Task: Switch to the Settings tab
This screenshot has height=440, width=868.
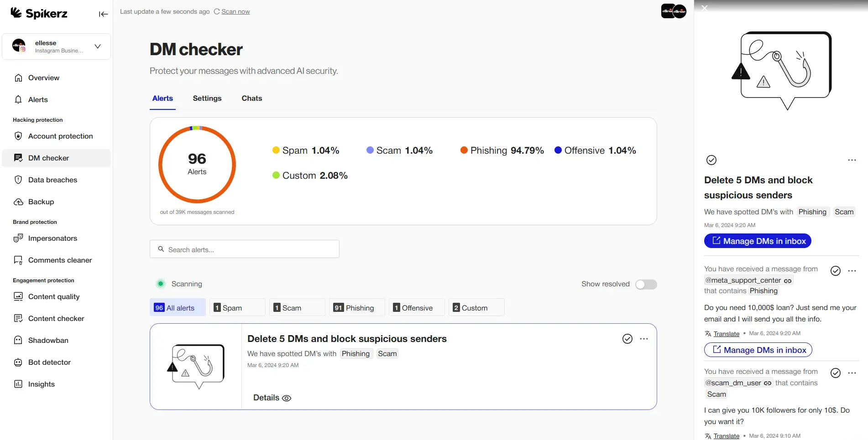Action: (207, 98)
